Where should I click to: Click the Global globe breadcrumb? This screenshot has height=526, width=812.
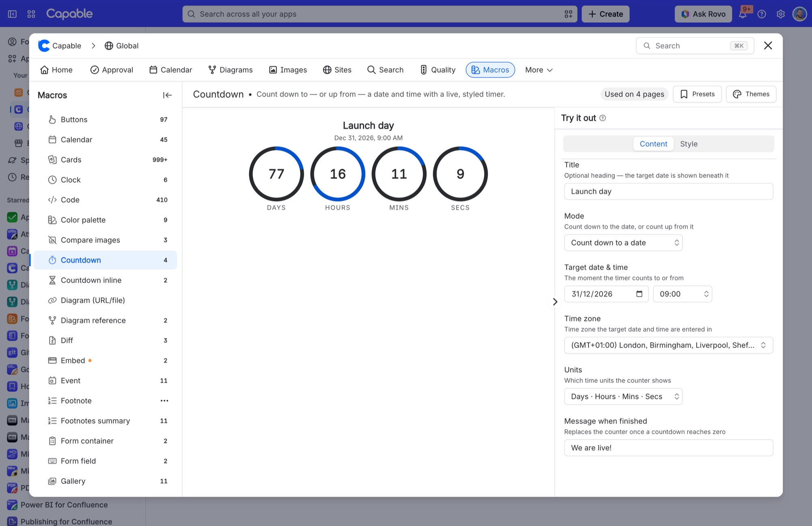[121, 46]
